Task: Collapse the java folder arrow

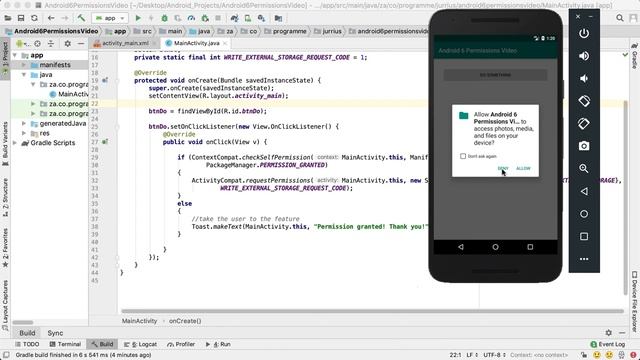Action: coord(24,75)
